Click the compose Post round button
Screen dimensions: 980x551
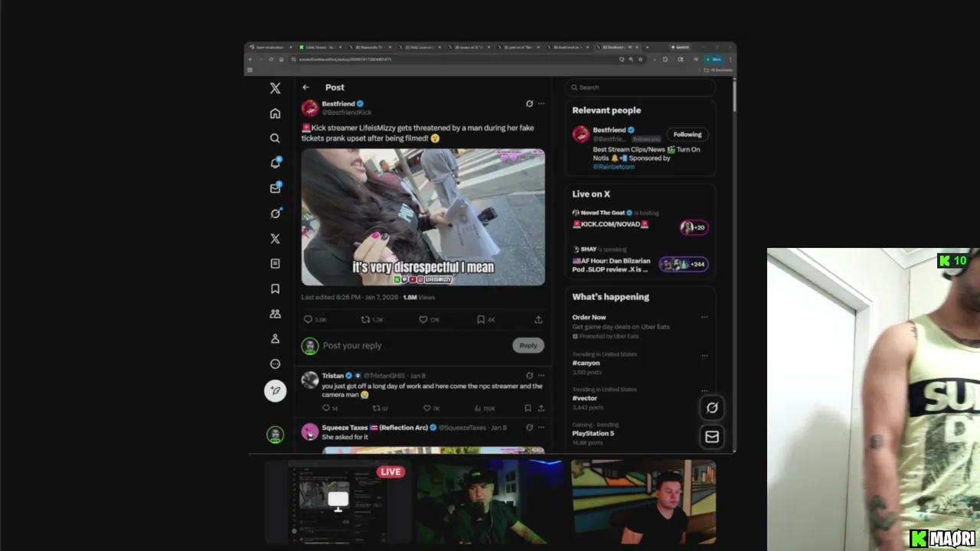[275, 391]
